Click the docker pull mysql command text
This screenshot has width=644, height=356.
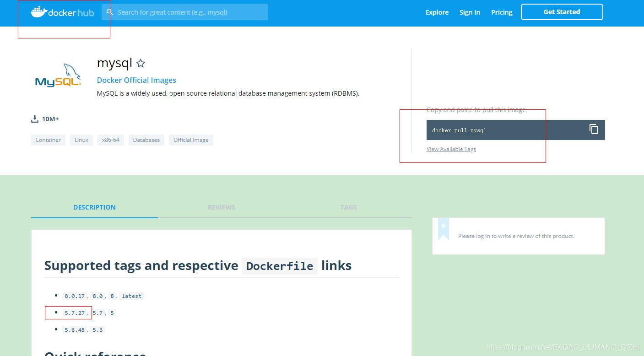[459, 130]
